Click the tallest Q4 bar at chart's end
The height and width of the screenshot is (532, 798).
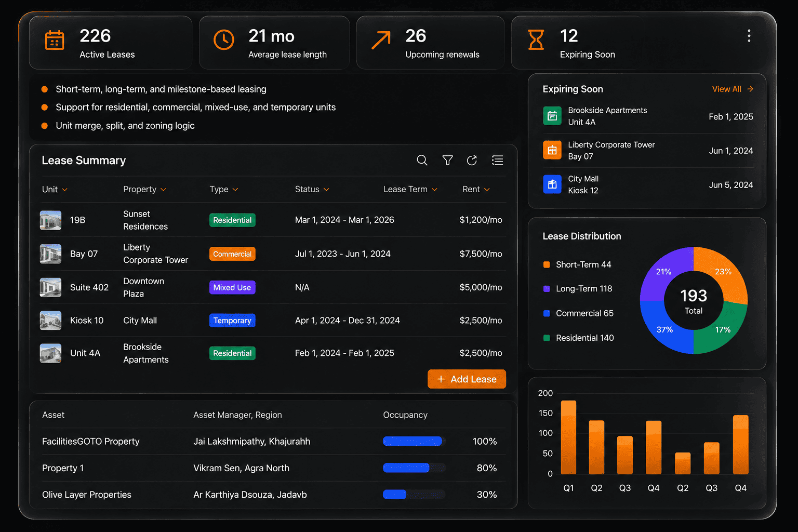(741, 445)
